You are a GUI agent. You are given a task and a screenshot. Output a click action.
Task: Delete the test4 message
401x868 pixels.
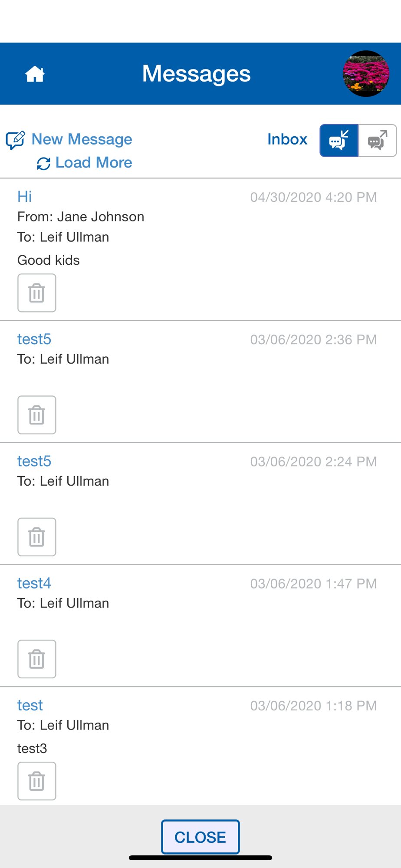click(37, 659)
